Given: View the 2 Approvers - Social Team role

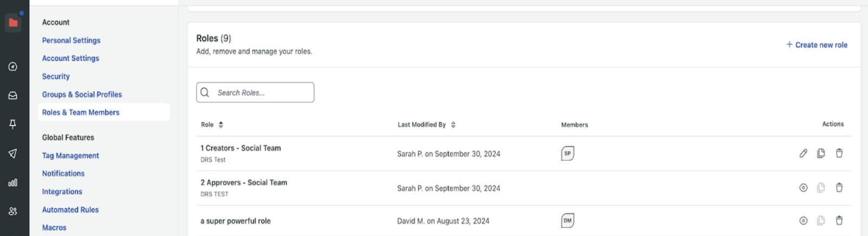Looking at the screenshot, I should point(803,188).
